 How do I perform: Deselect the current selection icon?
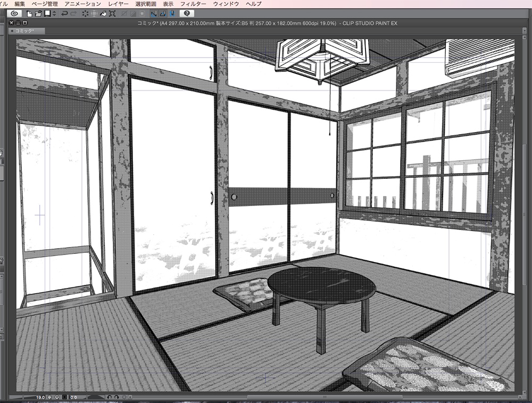tap(84, 14)
